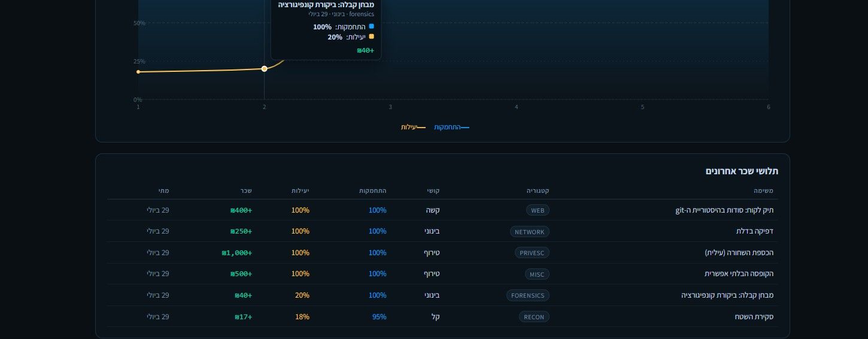Click the משימה column header

click(x=763, y=190)
